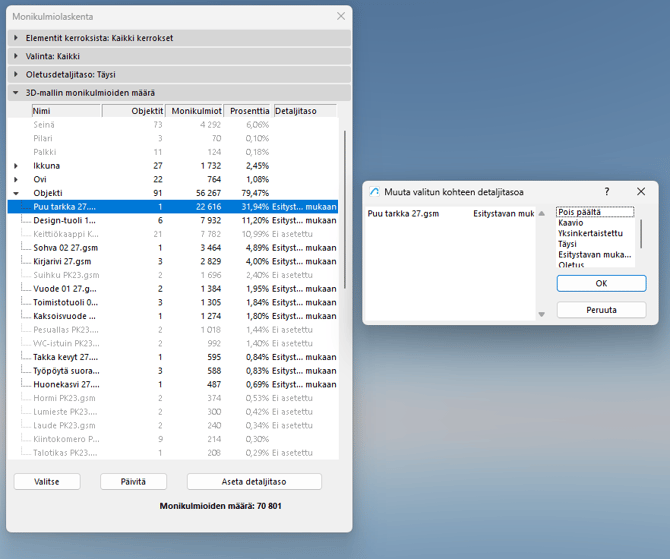This screenshot has width=670, height=559.
Task: Confirm the detail level with OK
Action: 601,283
